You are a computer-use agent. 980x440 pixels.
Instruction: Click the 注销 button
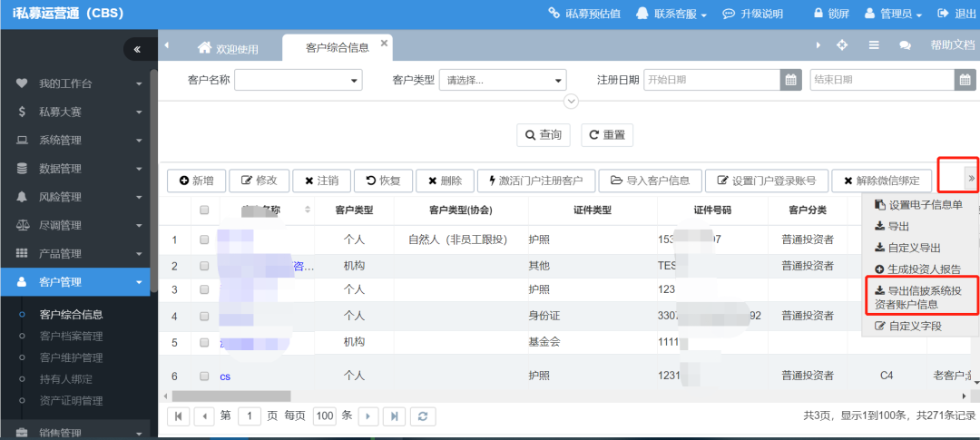321,181
